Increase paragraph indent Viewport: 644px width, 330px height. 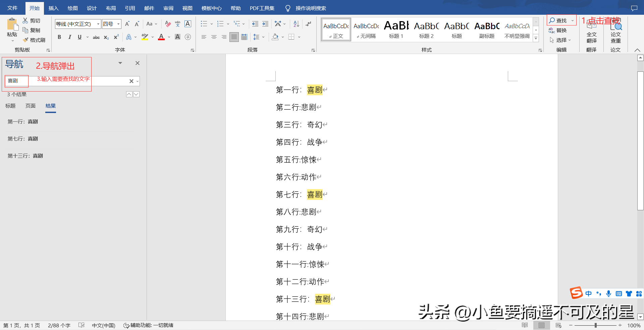[x=265, y=24]
